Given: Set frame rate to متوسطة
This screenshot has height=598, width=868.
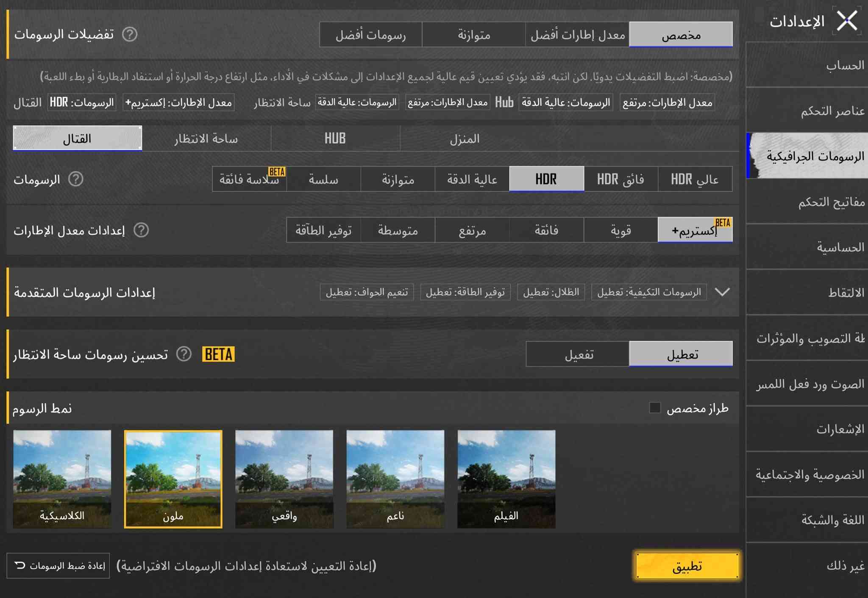Looking at the screenshot, I should tap(398, 230).
